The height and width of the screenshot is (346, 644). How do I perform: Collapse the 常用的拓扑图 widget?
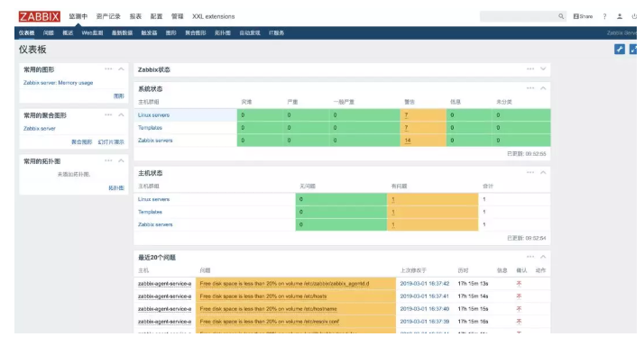tap(121, 160)
